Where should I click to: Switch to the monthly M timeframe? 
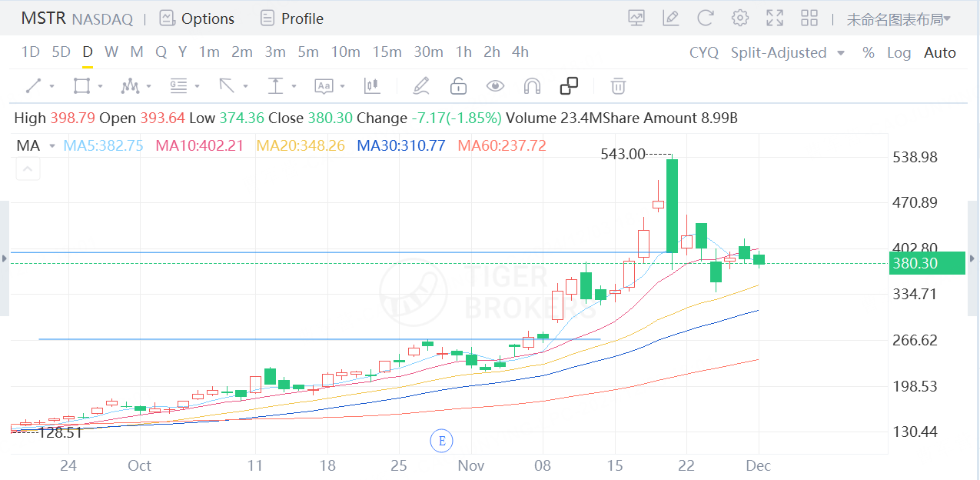137,52
